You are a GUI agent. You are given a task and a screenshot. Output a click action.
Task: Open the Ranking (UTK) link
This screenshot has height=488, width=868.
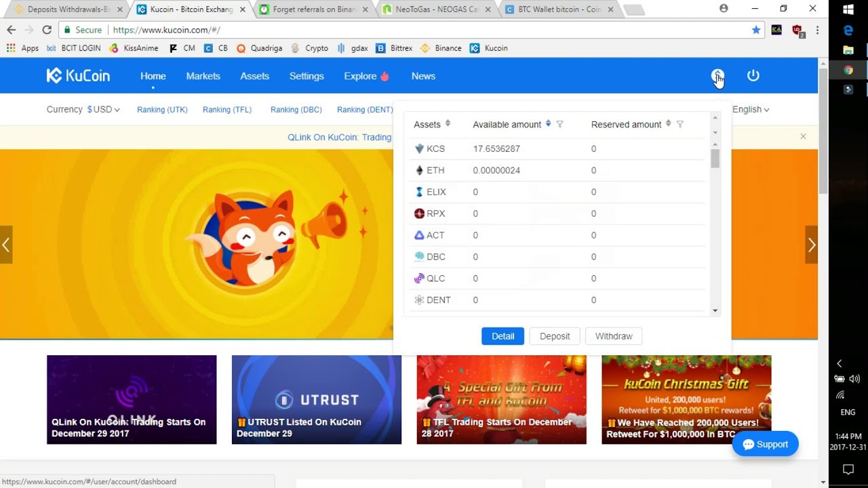(162, 109)
